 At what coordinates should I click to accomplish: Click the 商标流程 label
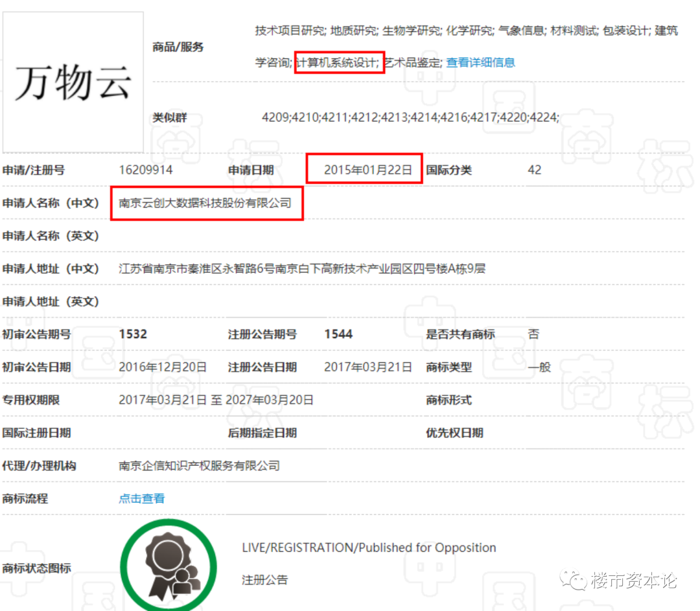point(25,498)
